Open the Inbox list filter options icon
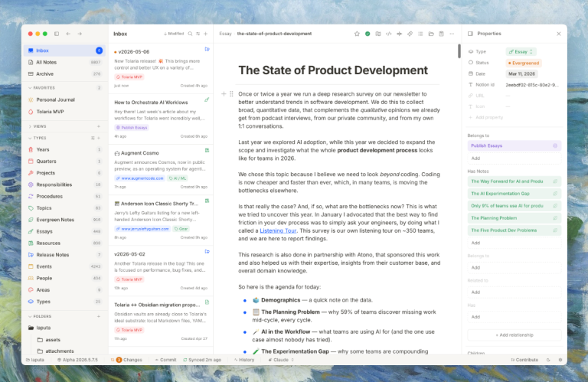 click(x=198, y=34)
